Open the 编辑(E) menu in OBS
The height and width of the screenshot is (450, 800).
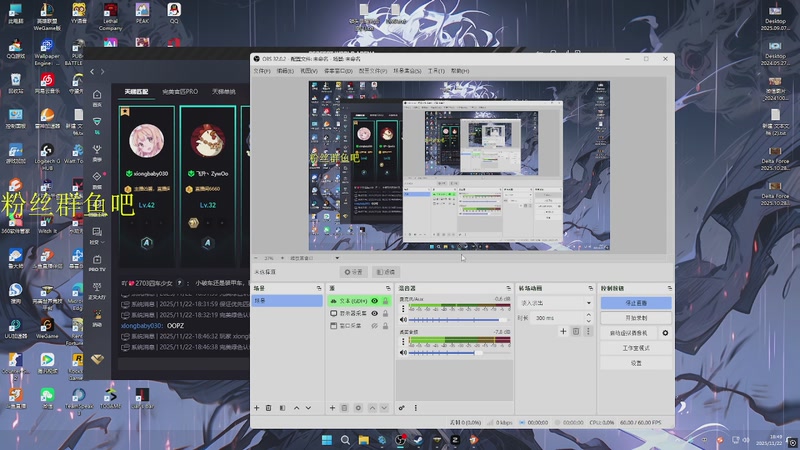285,71
